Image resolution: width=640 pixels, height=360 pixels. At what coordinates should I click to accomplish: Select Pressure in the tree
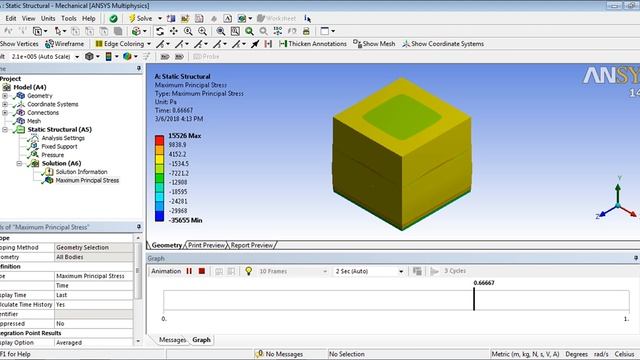pyautogui.click(x=53, y=155)
